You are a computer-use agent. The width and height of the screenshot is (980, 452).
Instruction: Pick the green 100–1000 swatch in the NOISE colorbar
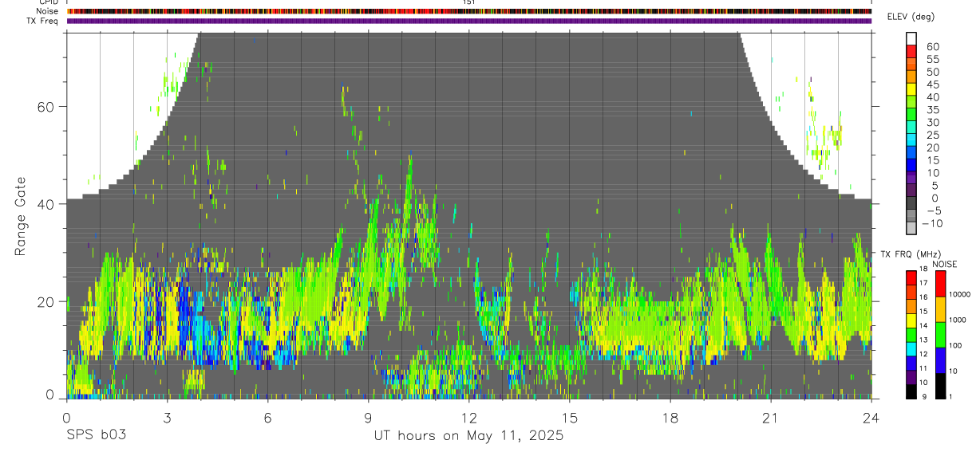coord(940,334)
